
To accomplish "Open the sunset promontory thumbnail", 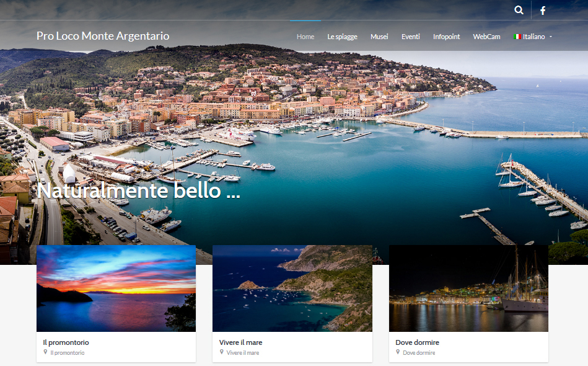I will 116,288.
